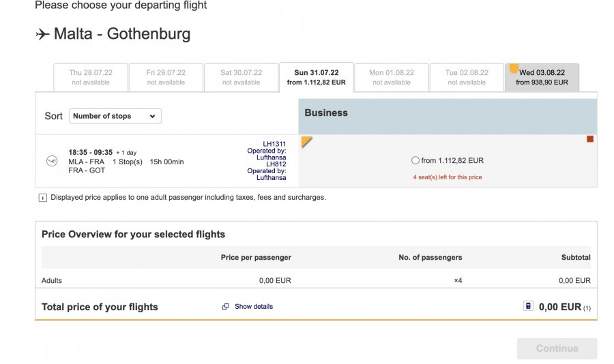
Task: Click the yellow marker on Wed 03.08.22 tab
Action: point(514,68)
